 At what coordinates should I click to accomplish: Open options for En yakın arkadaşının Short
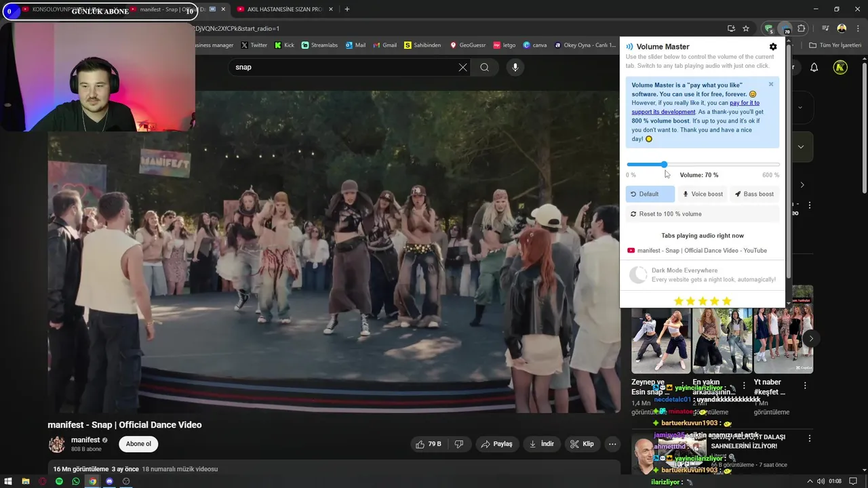(744, 386)
